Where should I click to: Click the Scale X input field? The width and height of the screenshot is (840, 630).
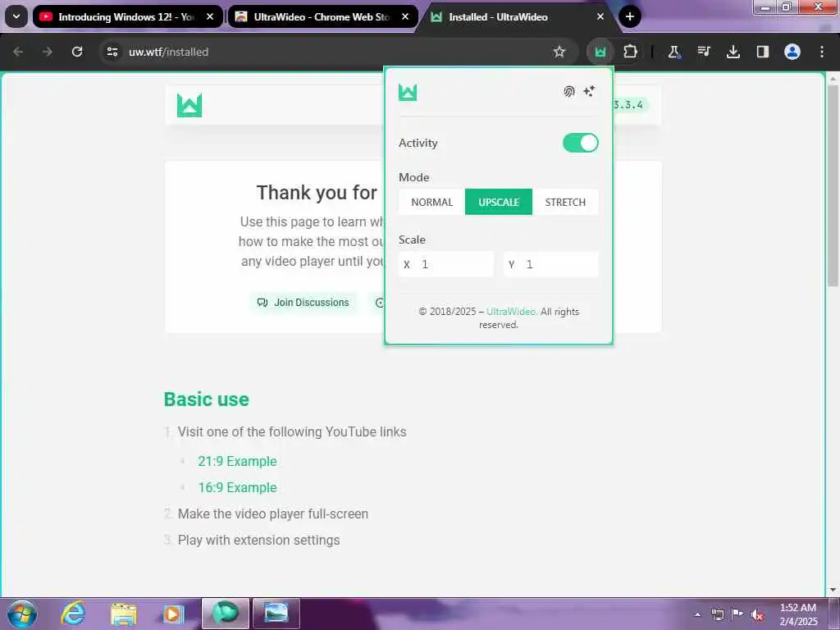446,264
